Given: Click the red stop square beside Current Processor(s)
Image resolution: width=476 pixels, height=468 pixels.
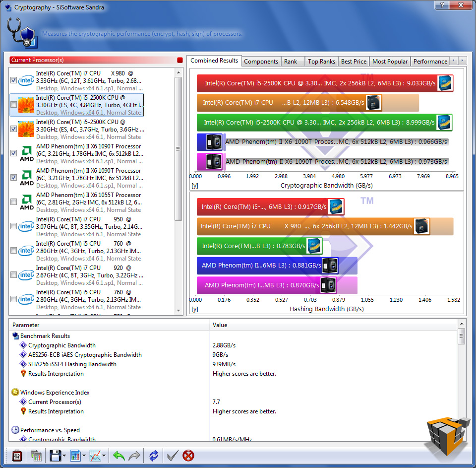Looking at the screenshot, I should 179,60.
